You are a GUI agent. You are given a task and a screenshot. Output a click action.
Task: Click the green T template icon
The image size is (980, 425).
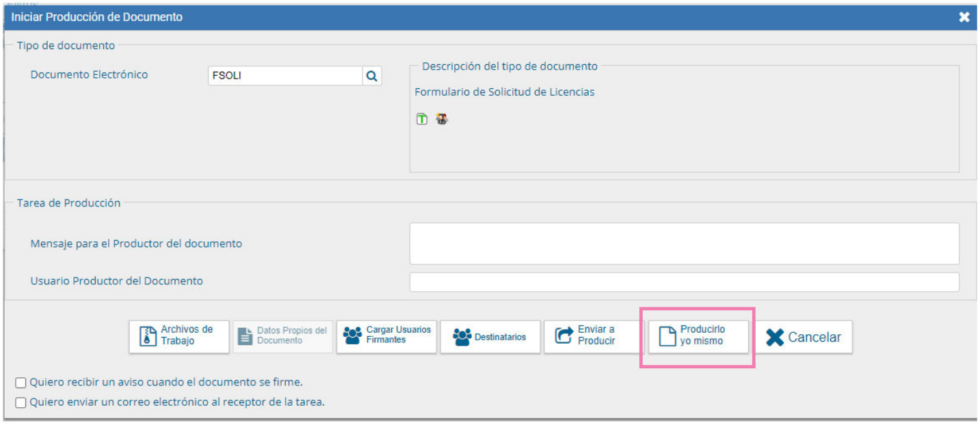click(422, 120)
